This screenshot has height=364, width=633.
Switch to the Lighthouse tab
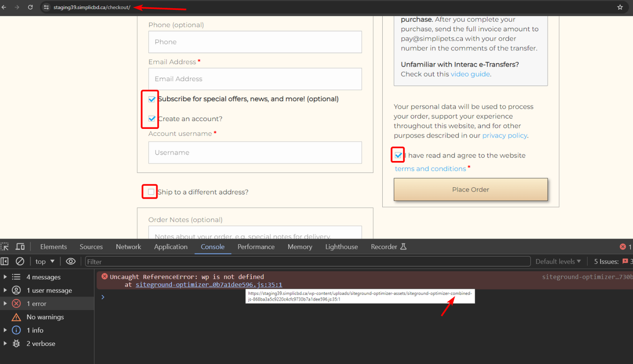[x=342, y=246]
